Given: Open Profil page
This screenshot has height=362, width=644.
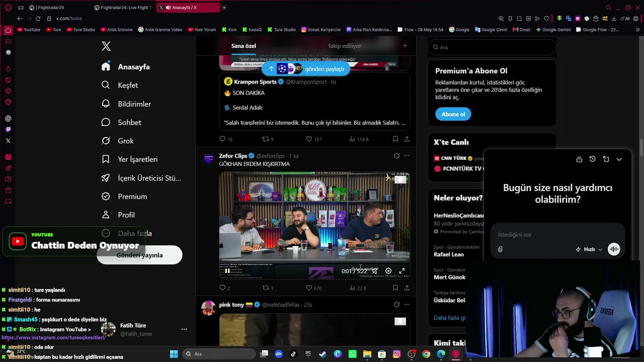Looking at the screenshot, I should pos(118,215).
